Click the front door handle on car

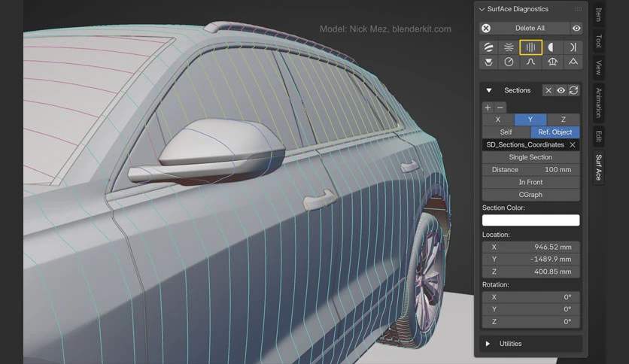[x=320, y=199]
